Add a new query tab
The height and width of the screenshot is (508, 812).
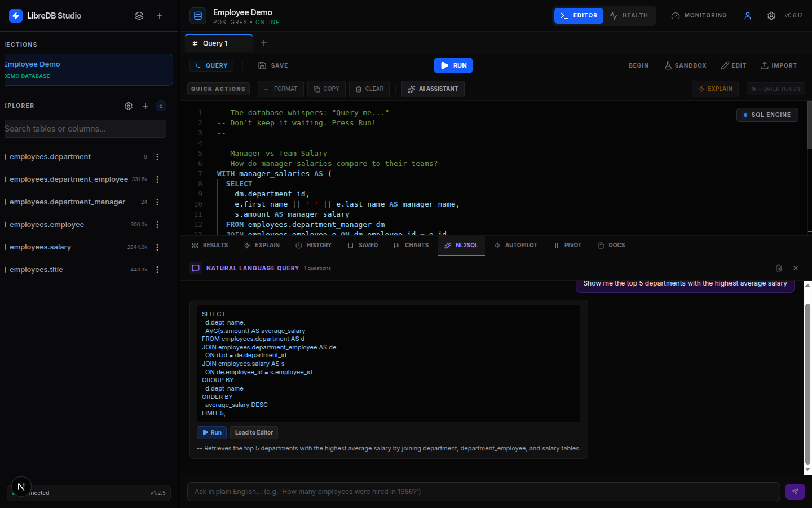(264, 43)
